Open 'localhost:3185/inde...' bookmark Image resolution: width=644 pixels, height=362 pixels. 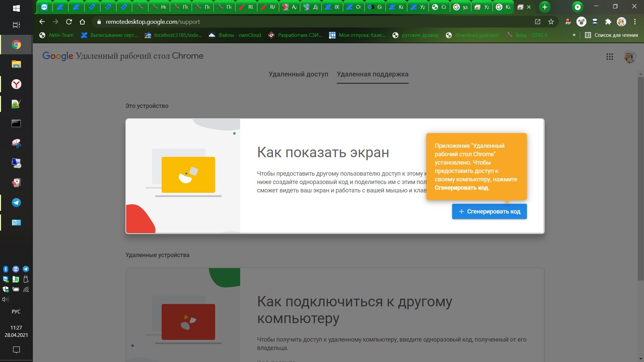click(x=173, y=35)
